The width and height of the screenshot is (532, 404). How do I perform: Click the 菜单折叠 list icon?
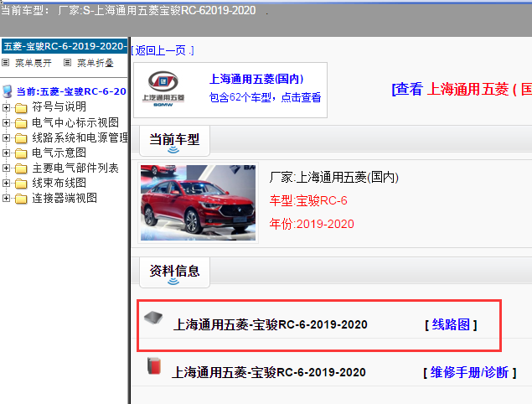(x=68, y=63)
